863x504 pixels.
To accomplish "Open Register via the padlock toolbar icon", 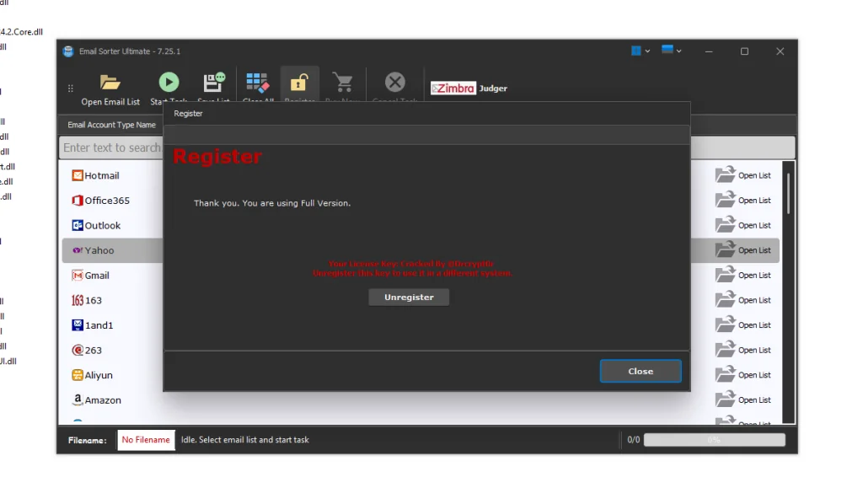I will (300, 82).
